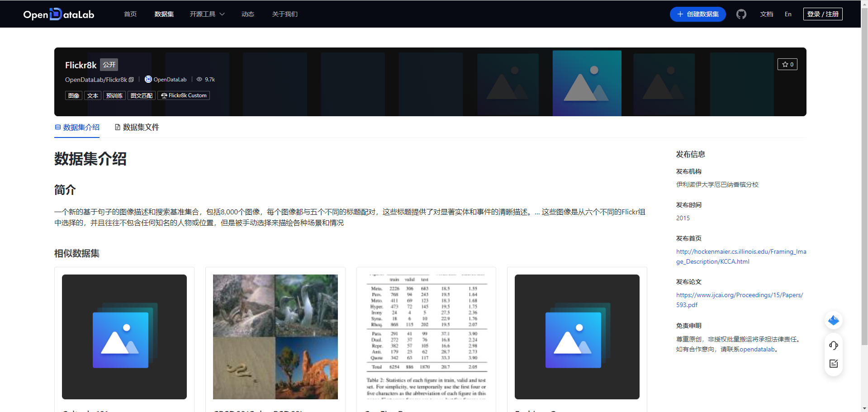Click the 文本 tag
This screenshot has width=868, height=412.
(x=93, y=95)
